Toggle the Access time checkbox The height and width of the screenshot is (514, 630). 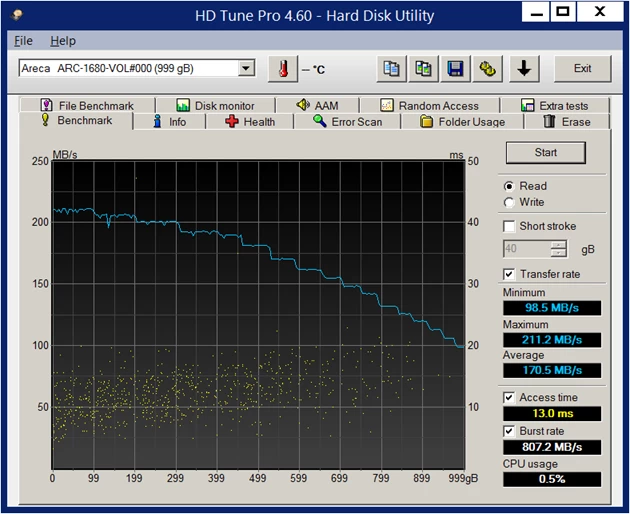point(509,397)
